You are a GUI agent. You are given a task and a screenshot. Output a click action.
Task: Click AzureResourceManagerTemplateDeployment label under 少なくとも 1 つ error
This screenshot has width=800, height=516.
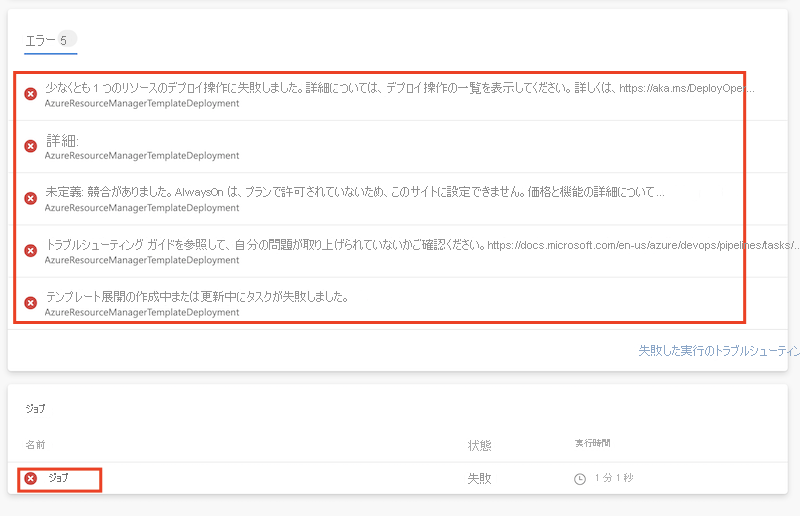[x=142, y=103]
